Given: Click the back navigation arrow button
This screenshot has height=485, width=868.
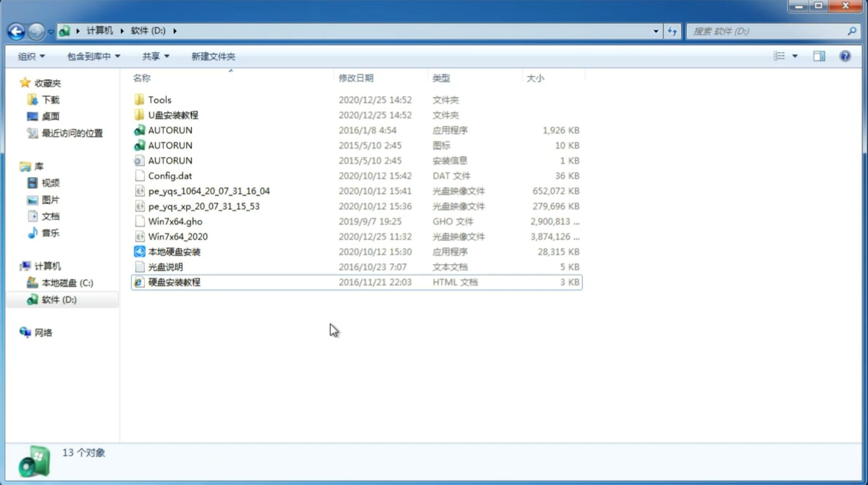Looking at the screenshot, I should click(16, 30).
